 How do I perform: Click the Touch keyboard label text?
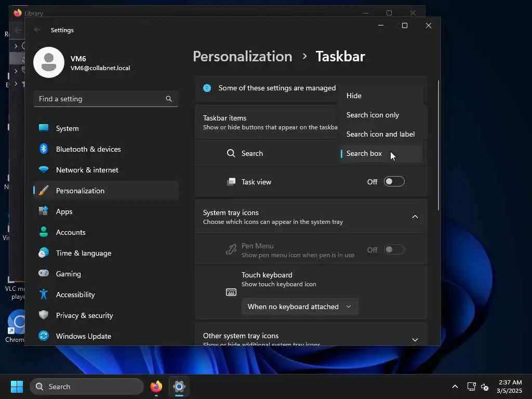267,275
